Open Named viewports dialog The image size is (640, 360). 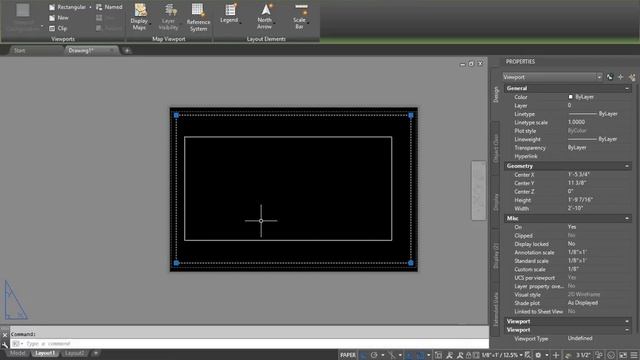click(x=109, y=7)
